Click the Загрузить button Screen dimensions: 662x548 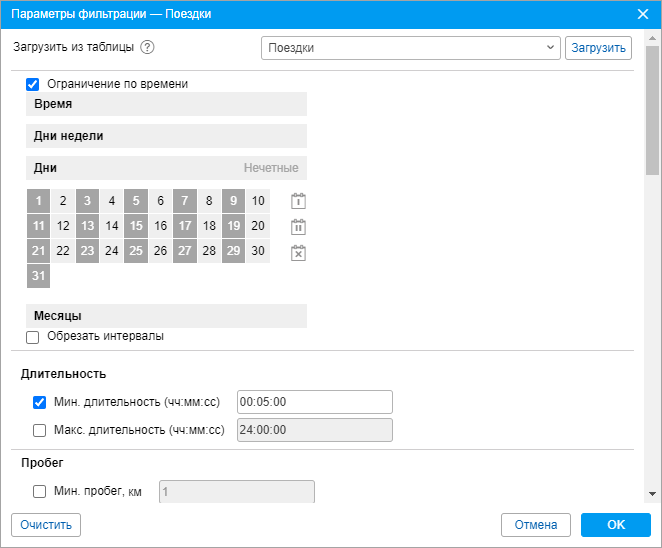pos(598,47)
